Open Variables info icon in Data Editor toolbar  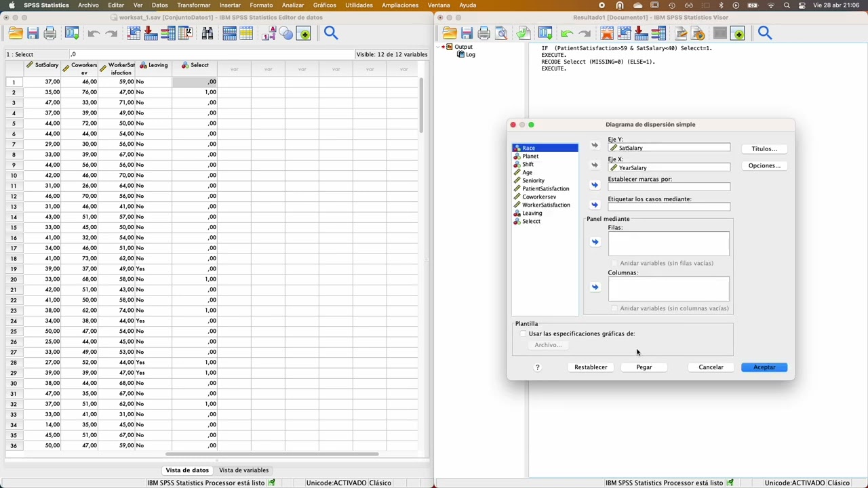click(x=167, y=33)
